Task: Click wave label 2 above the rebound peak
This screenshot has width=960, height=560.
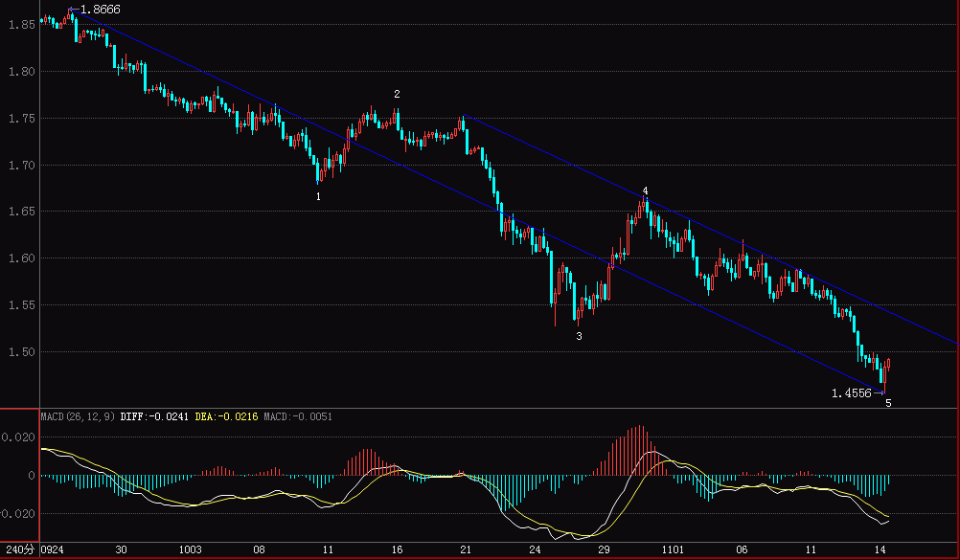Action: pos(398,96)
